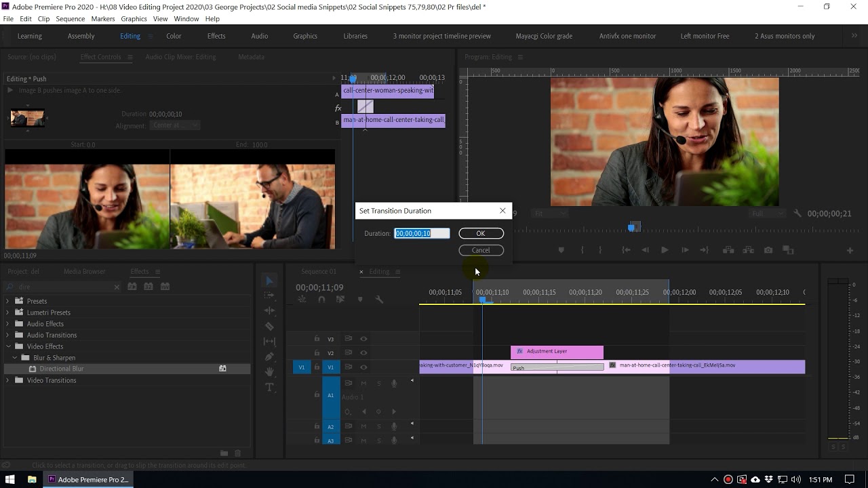Screen dimensions: 868x488
Task: Hide track V3 with eye icon
Action: 363,339
